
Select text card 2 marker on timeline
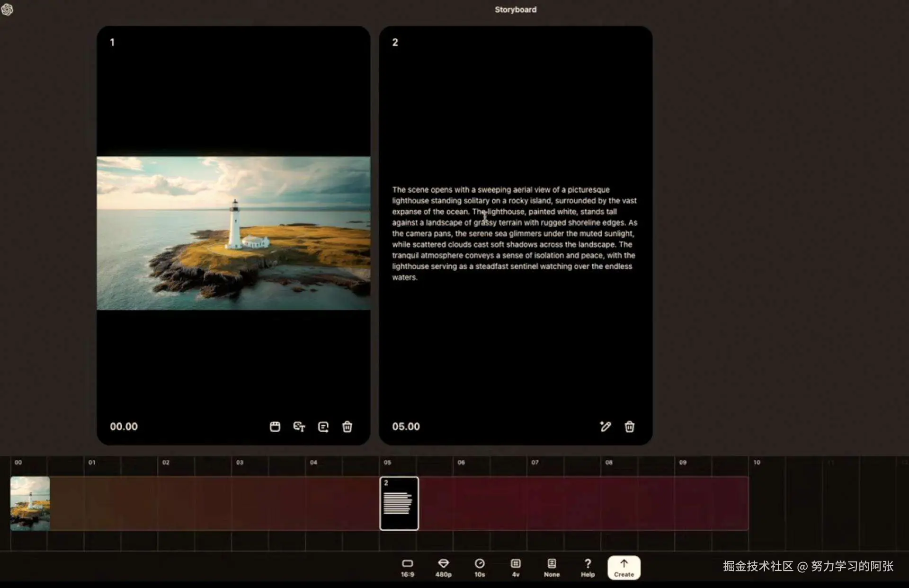point(399,503)
